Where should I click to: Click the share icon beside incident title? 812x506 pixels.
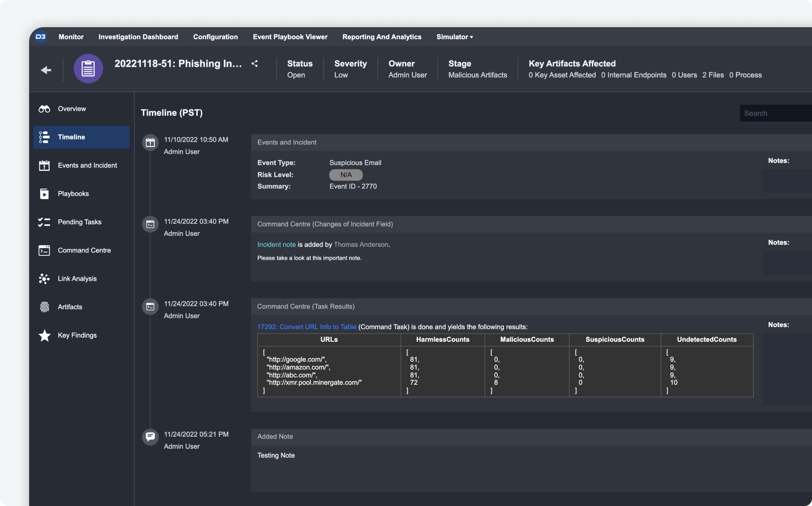(255, 63)
